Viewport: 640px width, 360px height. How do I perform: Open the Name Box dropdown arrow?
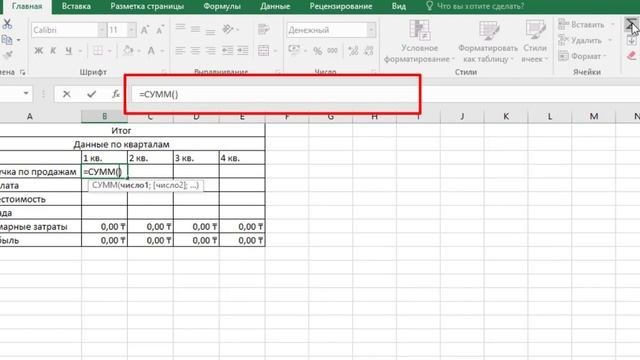coord(26,93)
